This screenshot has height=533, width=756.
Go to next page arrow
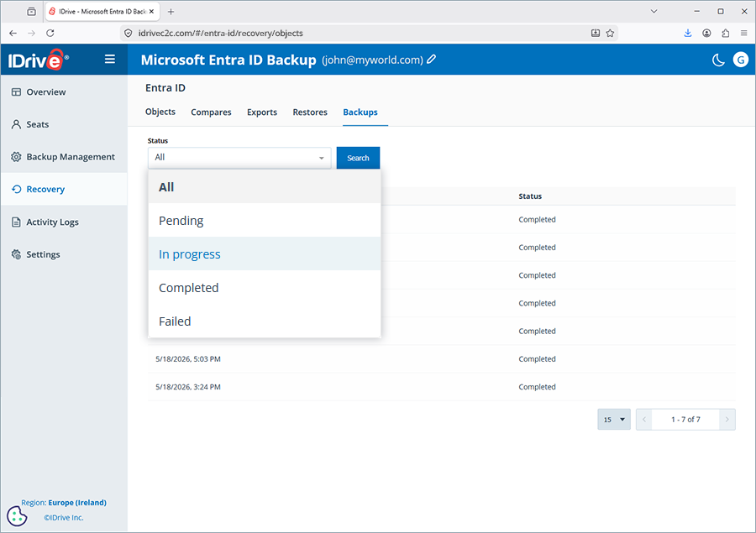coord(727,420)
